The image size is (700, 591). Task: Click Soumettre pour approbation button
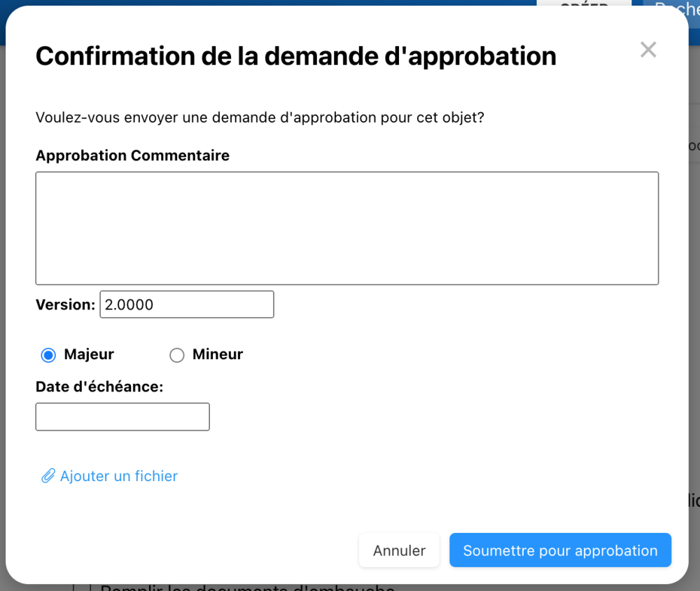(x=560, y=550)
